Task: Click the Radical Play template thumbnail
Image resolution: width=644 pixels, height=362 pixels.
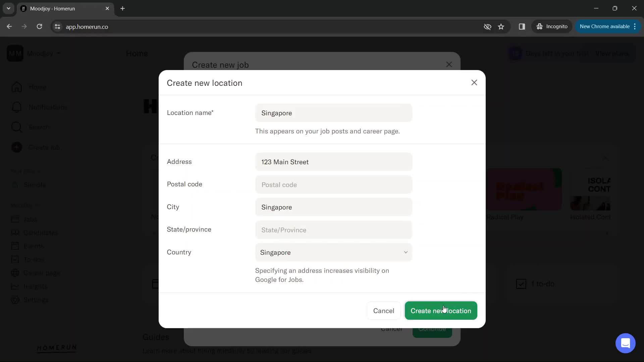Action: click(x=524, y=190)
